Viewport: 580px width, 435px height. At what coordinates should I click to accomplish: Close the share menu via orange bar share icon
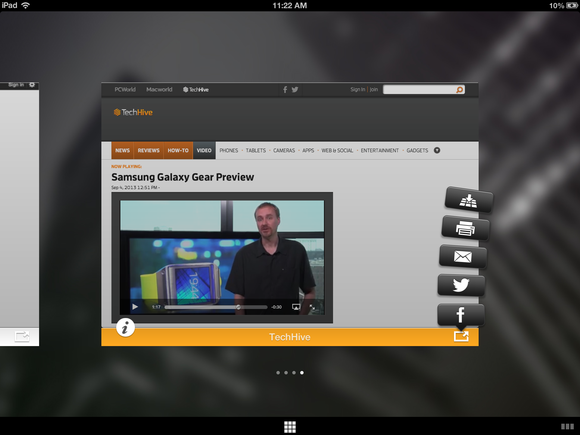tap(461, 336)
